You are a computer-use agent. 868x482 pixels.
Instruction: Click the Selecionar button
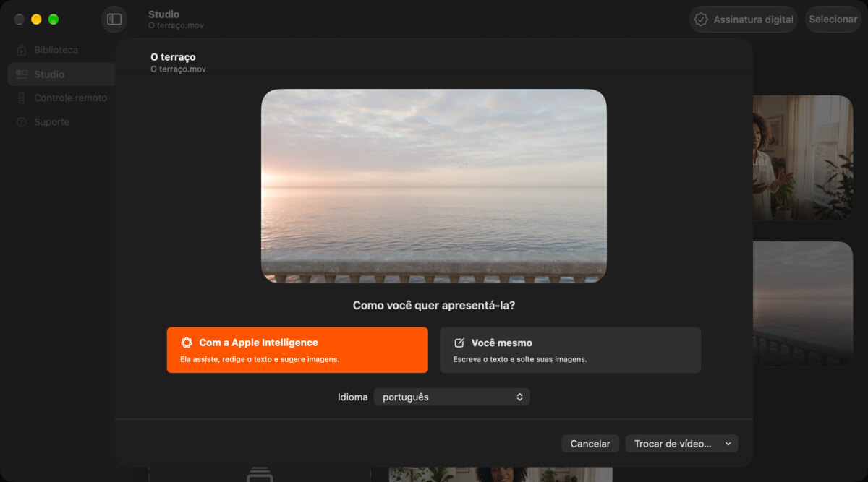(833, 20)
